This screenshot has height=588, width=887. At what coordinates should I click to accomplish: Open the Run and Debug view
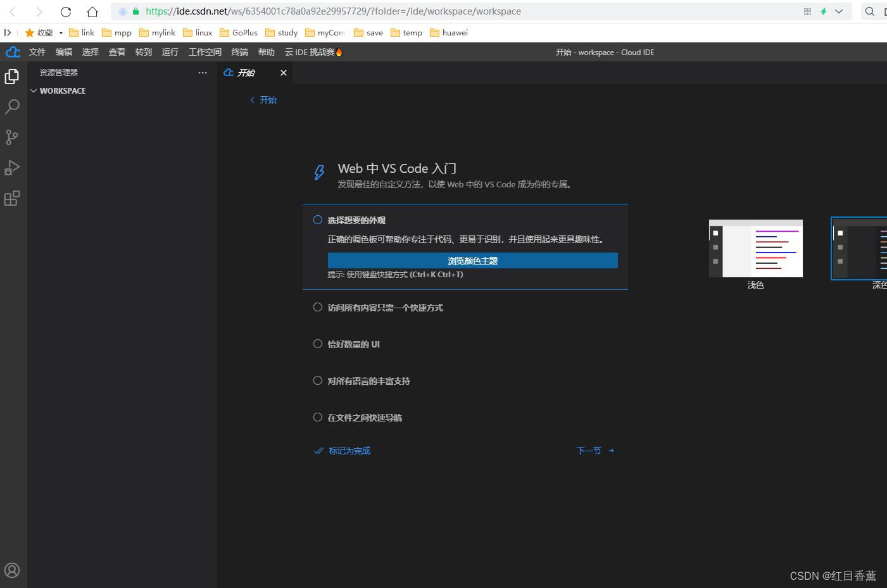pos(12,168)
